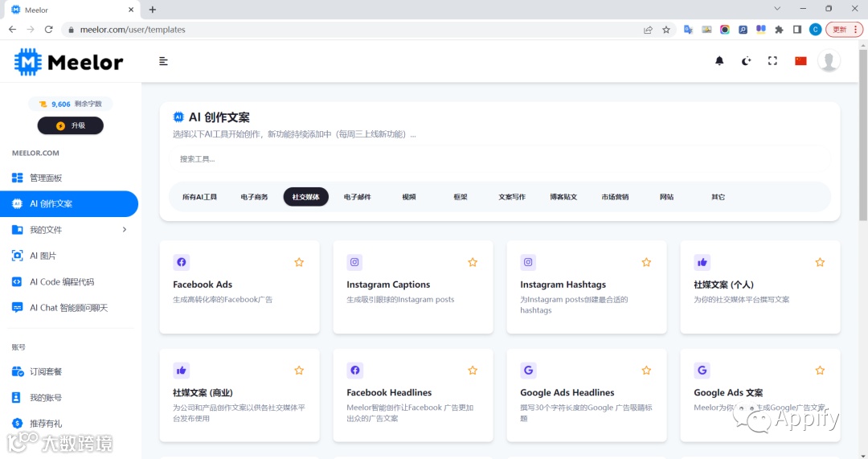Click 社媒文案 (商业) thumbs-up icon
Screen dimensions: 868x459
(x=181, y=371)
